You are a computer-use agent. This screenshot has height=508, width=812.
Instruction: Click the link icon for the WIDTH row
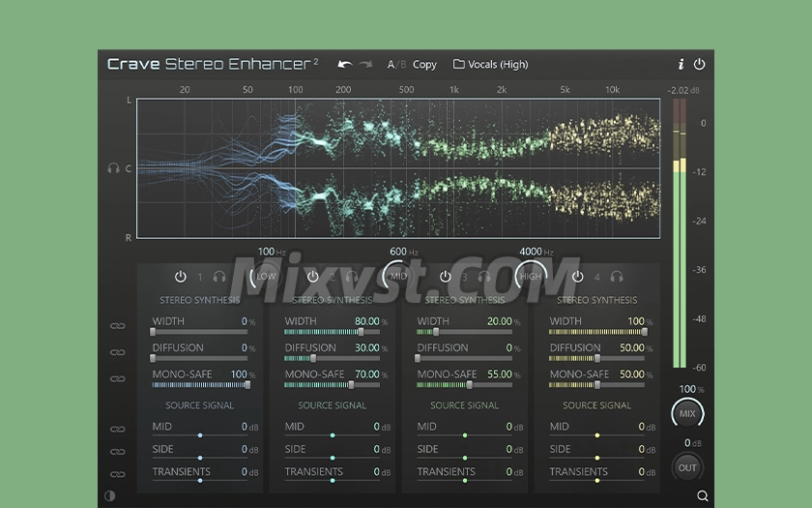[x=118, y=326]
